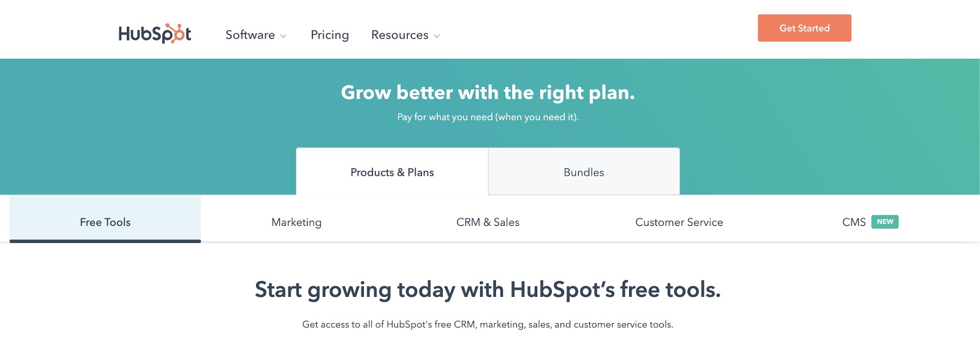The image size is (980, 344).
Task: Click the "Pay for what you need" subtitle
Action: tap(488, 117)
